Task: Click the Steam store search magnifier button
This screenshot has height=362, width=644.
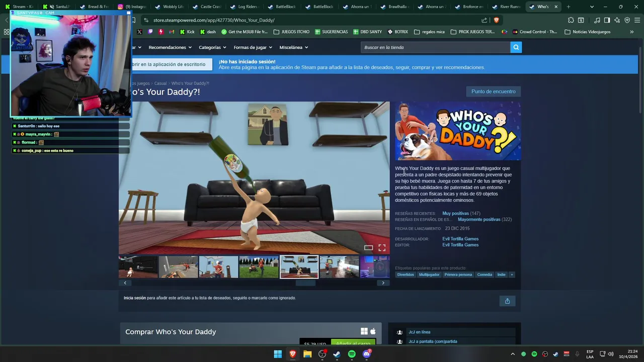Action: [516, 47]
